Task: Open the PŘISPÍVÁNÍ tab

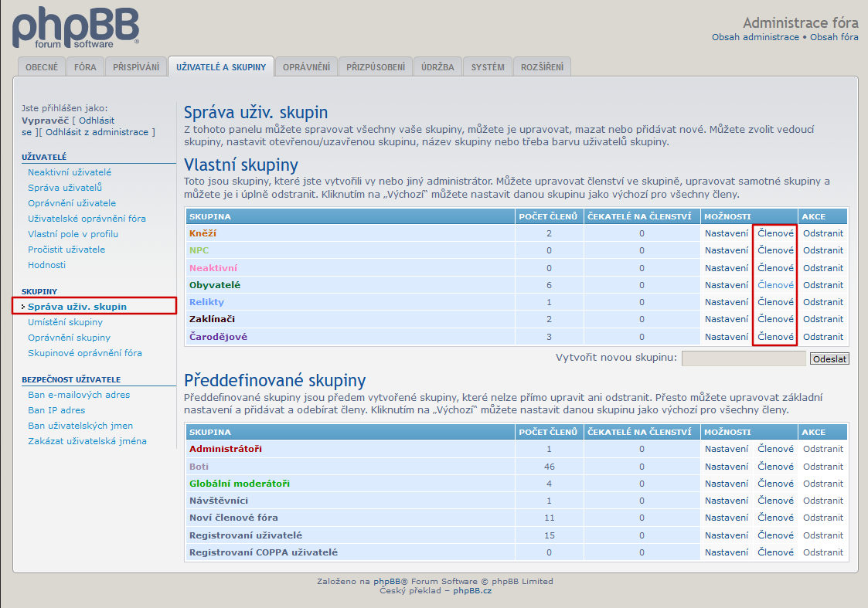Action: click(136, 67)
